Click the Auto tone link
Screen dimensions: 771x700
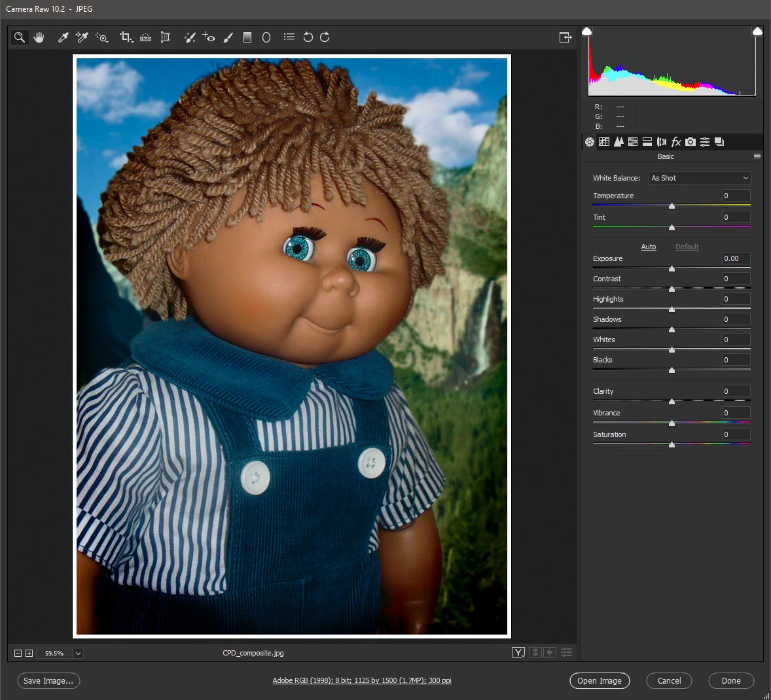[649, 247]
